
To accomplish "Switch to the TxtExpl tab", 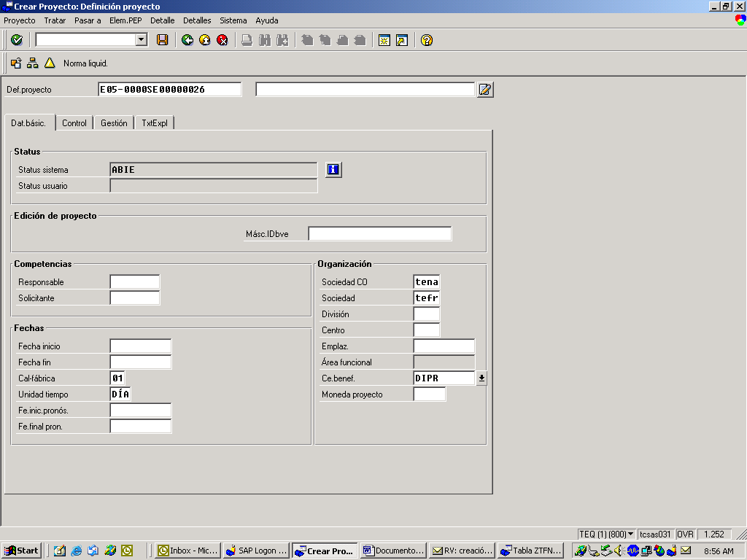I will click(x=155, y=122).
